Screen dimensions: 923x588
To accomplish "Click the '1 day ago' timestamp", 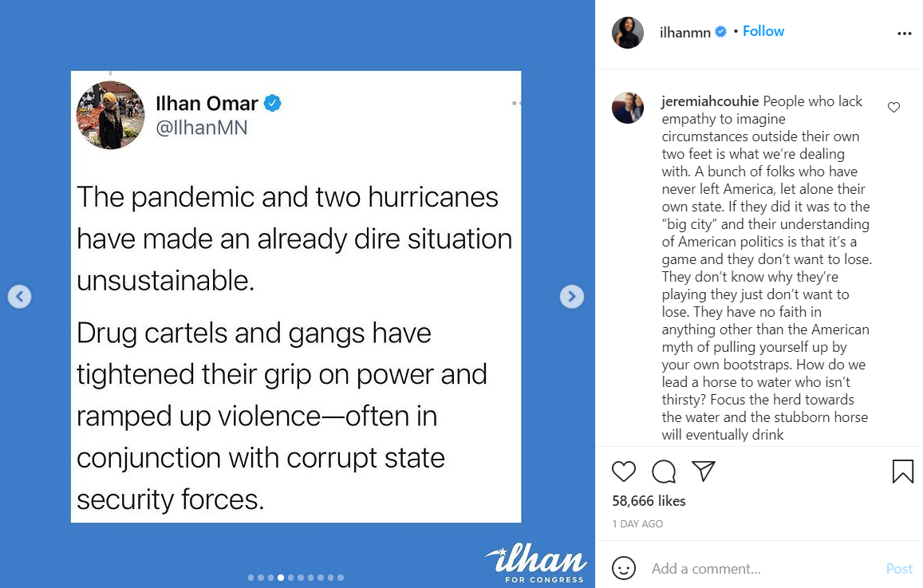I will click(x=637, y=524).
